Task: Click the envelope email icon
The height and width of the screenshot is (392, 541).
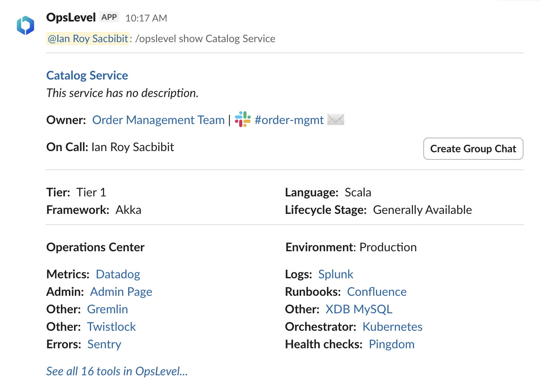Action: (x=336, y=119)
